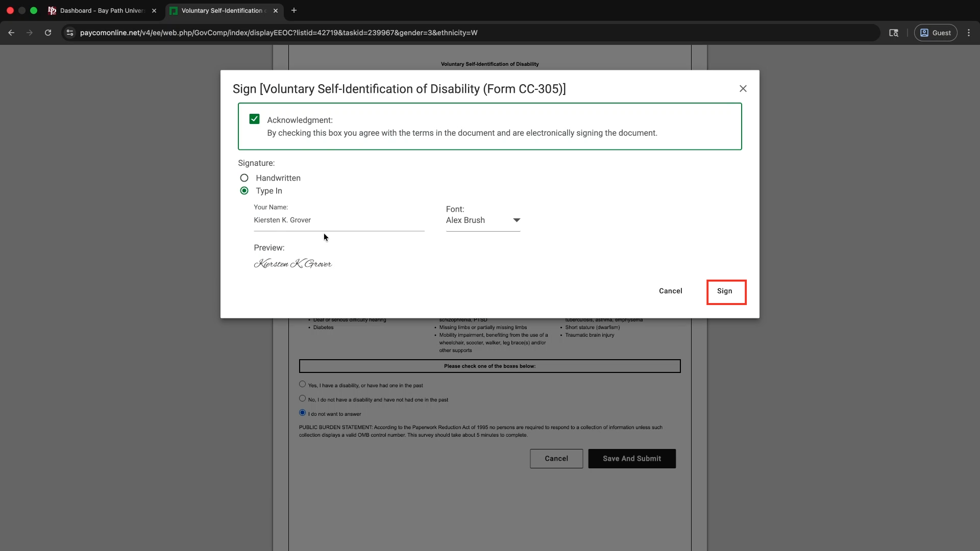980x551 pixels.
Task: Select the Voluntary Self-Identification tab
Action: pyautogui.click(x=222, y=11)
